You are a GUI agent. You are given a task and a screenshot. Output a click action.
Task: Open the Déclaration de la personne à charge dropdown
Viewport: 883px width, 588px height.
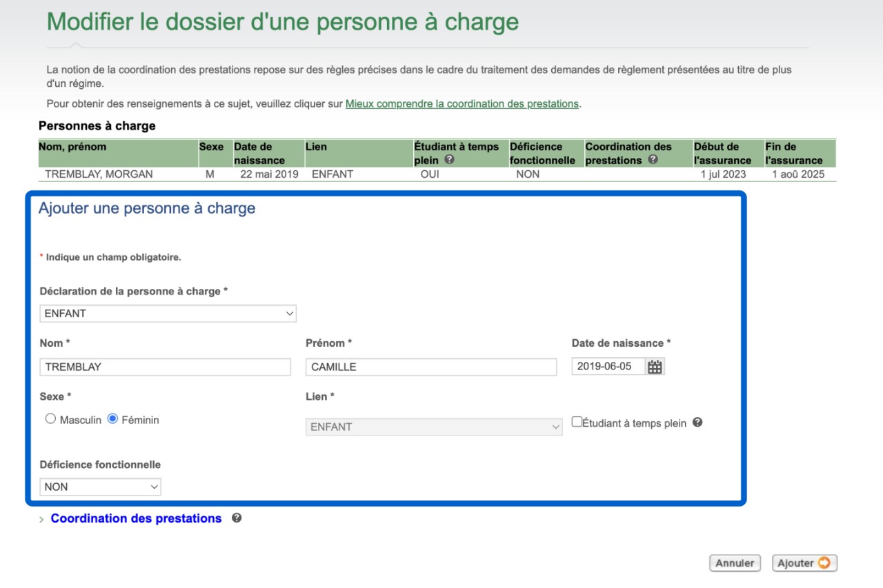168,314
